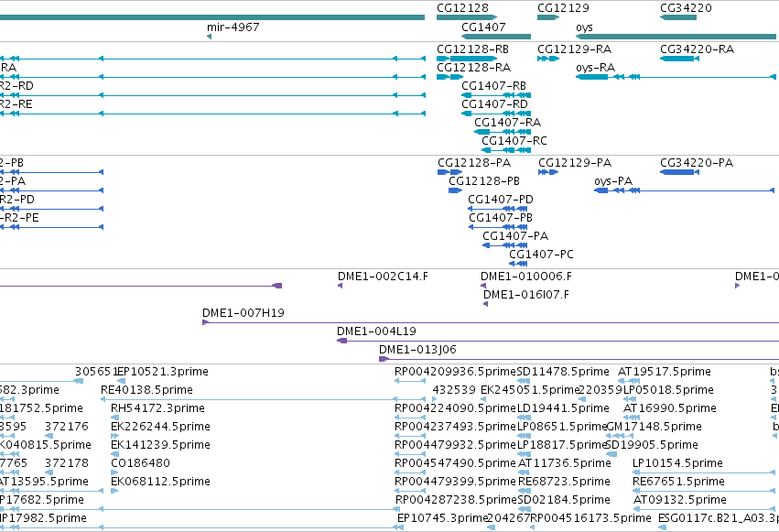779x532 pixels.
Task: Click transcript CG34220-RA
Action: pos(679,59)
